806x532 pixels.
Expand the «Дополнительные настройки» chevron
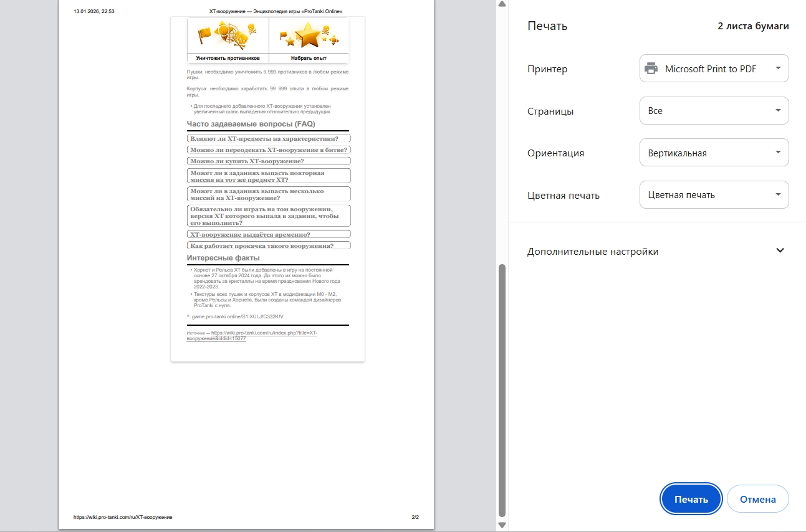[779, 251]
